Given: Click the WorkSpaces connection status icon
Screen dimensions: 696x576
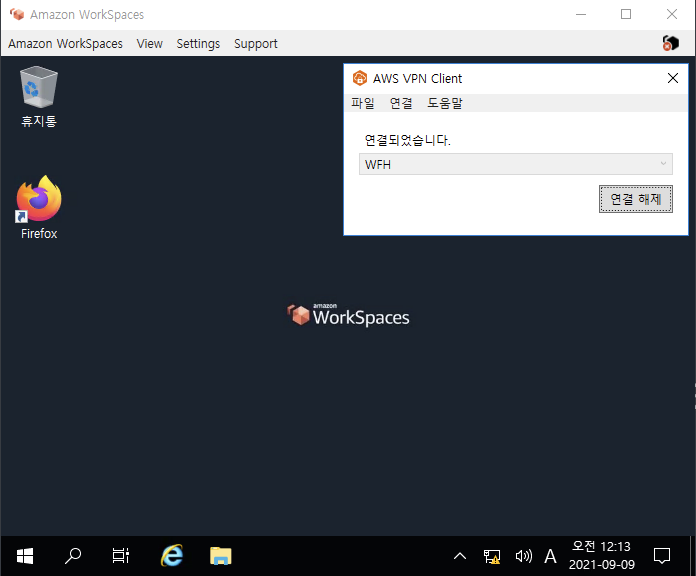Looking at the screenshot, I should point(671,43).
